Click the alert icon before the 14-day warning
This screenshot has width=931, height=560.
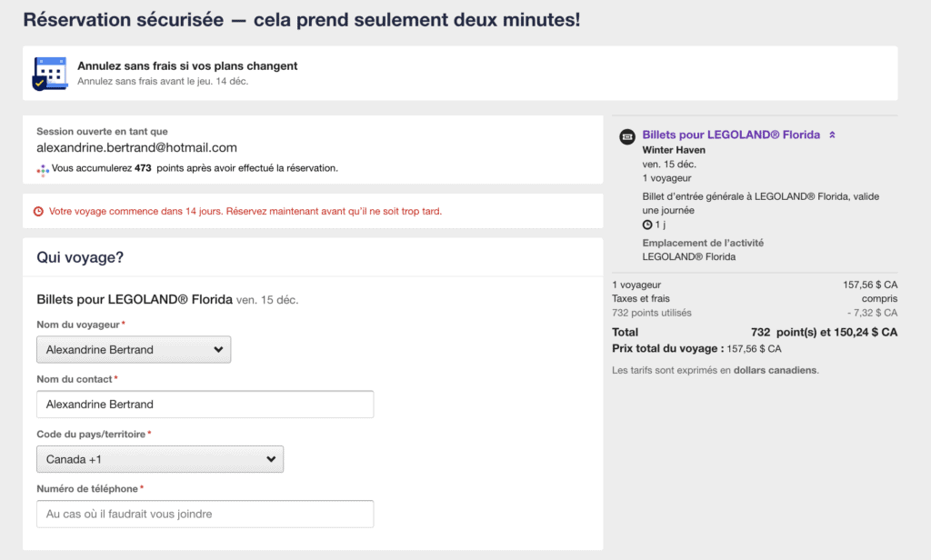pyautogui.click(x=37, y=211)
